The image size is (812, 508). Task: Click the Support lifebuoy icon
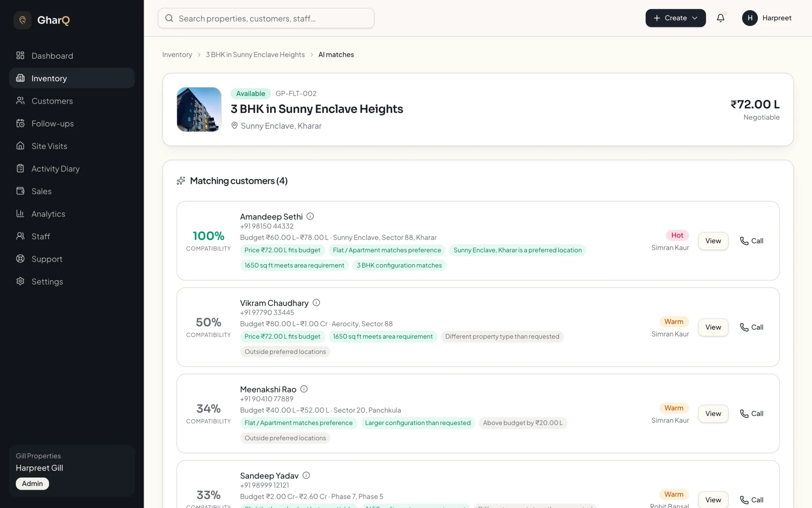pyautogui.click(x=20, y=258)
